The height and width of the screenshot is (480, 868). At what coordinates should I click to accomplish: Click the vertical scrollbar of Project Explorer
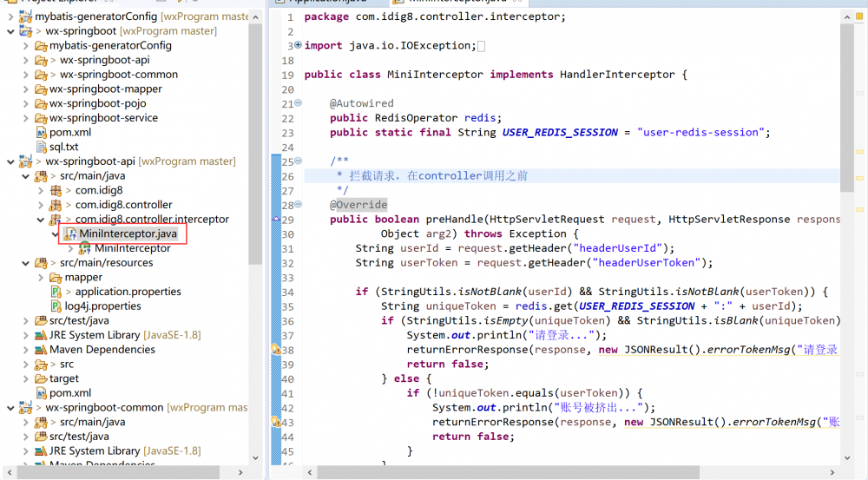click(255, 146)
